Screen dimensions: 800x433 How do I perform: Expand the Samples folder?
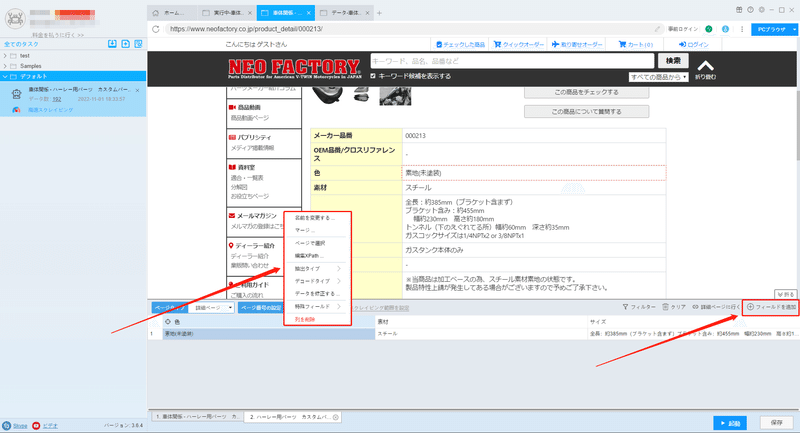5,66
